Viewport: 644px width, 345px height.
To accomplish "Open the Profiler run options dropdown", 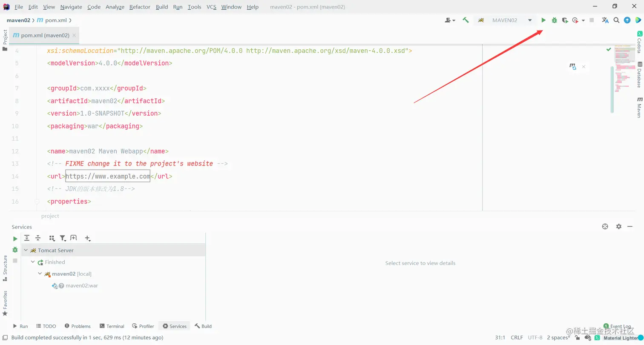I will pyautogui.click(x=583, y=20).
